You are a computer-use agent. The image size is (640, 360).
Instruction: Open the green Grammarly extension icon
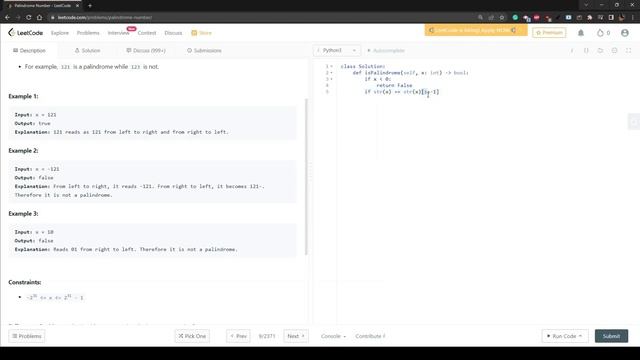click(x=515, y=18)
